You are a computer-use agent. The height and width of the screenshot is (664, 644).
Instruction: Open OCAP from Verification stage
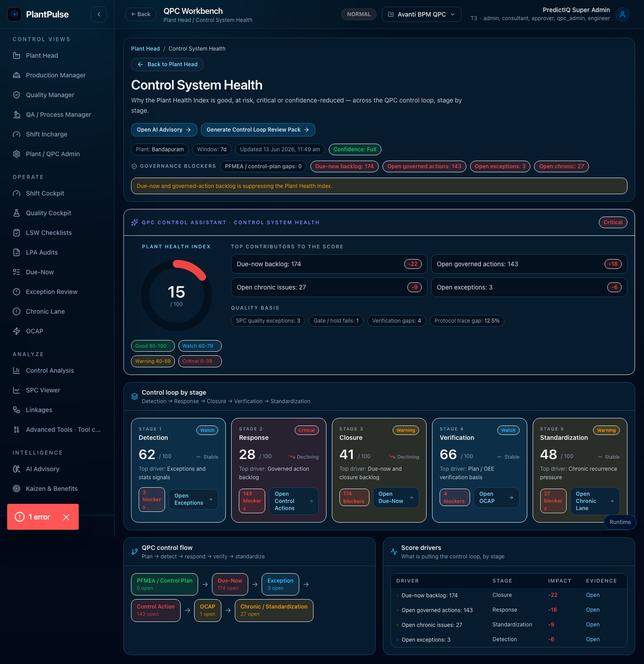pyautogui.click(x=496, y=498)
